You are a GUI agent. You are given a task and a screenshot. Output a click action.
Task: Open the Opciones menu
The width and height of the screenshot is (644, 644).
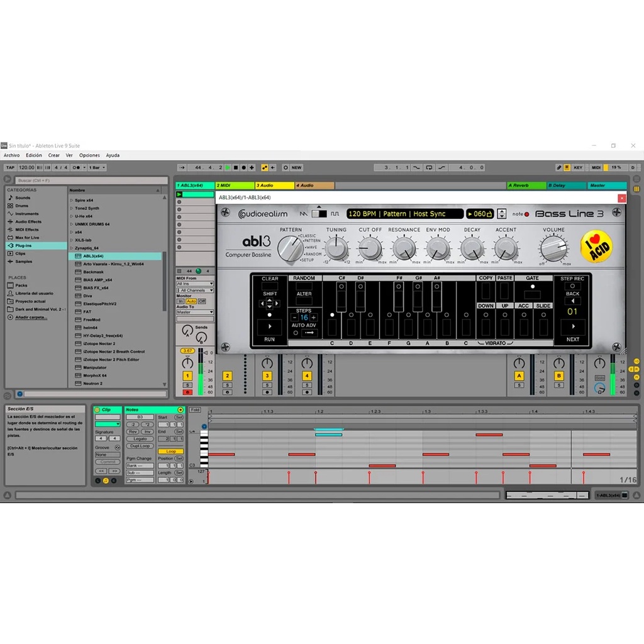[x=89, y=155]
